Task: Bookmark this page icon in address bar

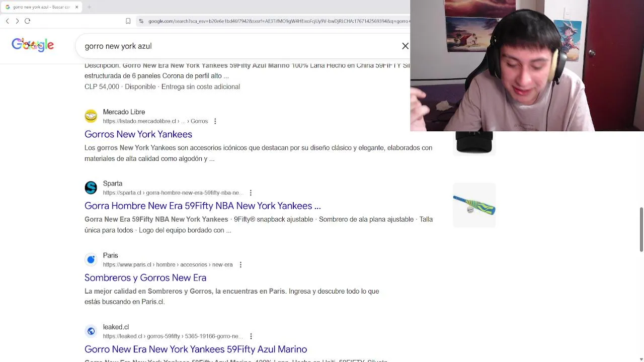Action: point(128,21)
